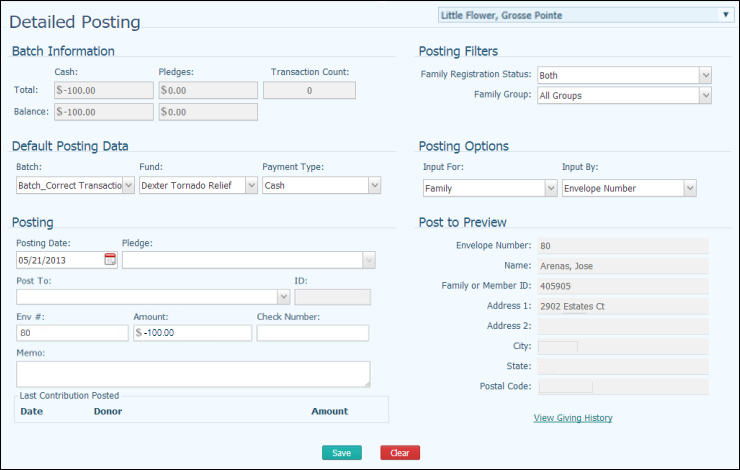Click the Save button
Image resolution: width=740 pixels, height=470 pixels.
pos(341,453)
